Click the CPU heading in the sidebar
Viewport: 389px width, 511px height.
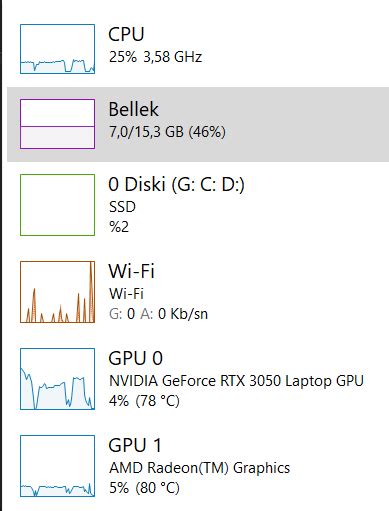tap(126, 34)
